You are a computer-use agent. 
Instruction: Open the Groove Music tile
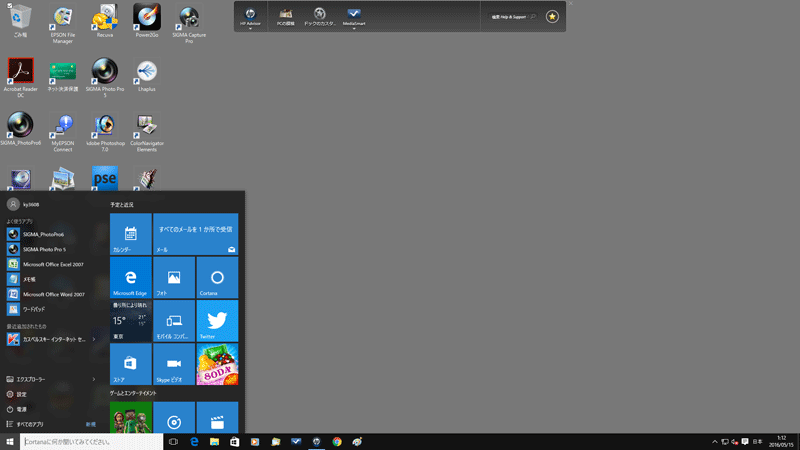point(174,417)
